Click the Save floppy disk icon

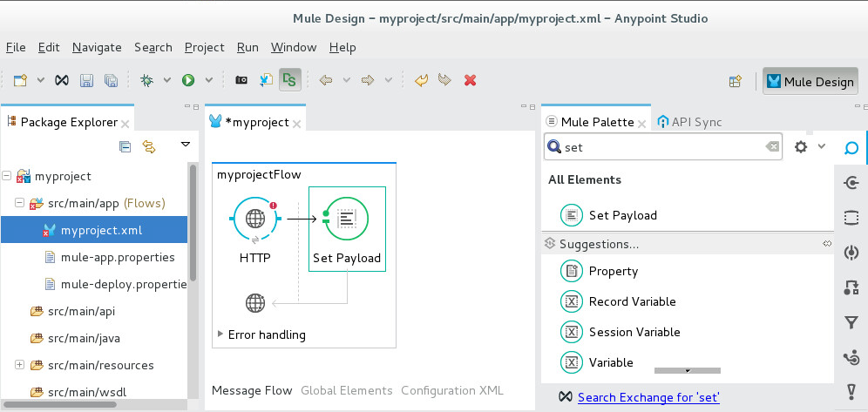click(x=86, y=81)
